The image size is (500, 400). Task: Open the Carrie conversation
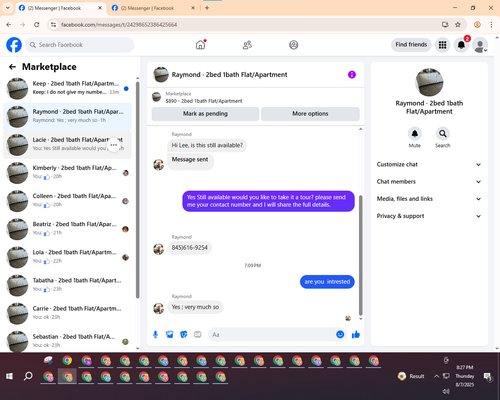pos(67,313)
